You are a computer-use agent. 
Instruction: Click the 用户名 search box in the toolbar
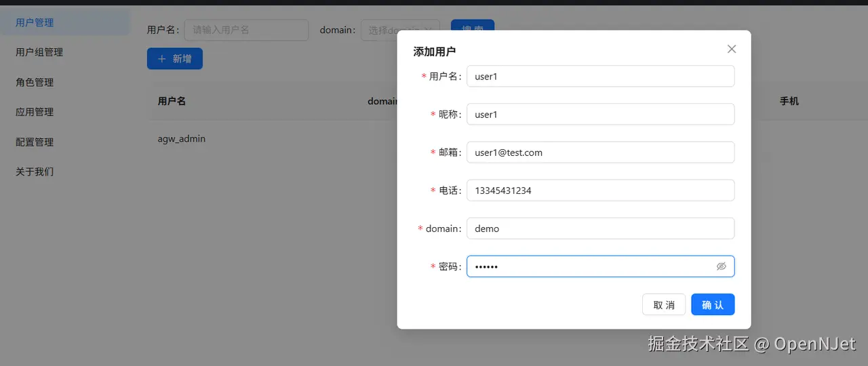[246, 30]
